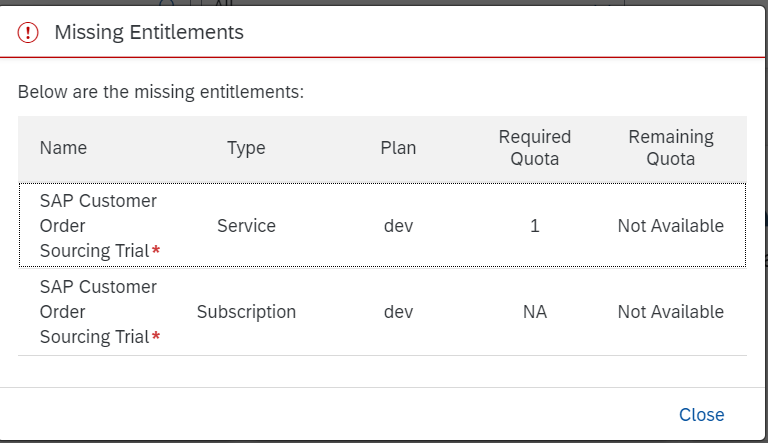768x443 pixels.
Task: Click the dev plan in Service row
Action: click(x=398, y=226)
